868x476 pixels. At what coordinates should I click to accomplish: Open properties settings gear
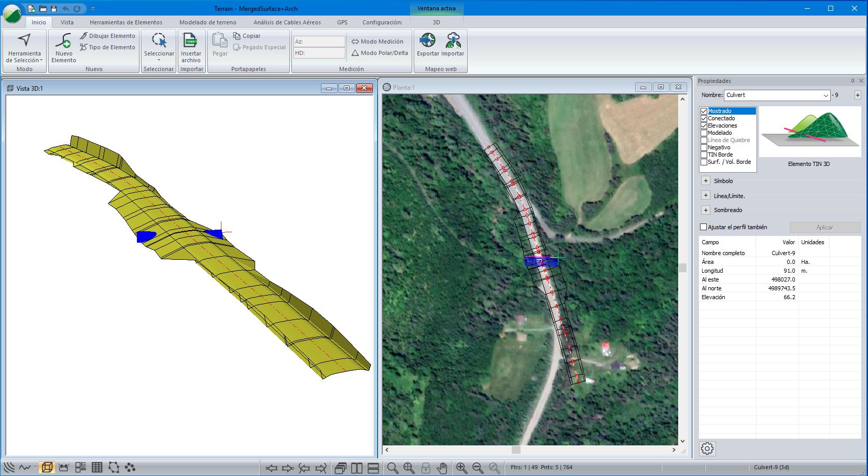pos(707,449)
